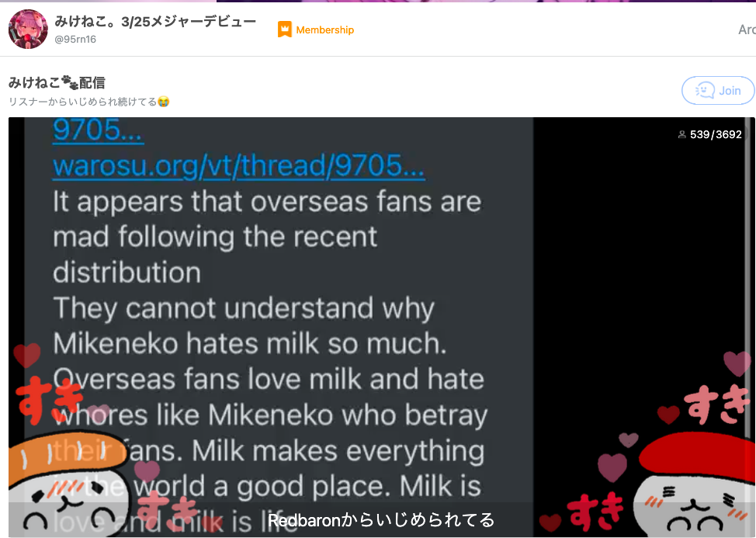This screenshot has height=538, width=756.
Task: Click the viewer person icon beside 539/3692
Action: tap(681, 134)
